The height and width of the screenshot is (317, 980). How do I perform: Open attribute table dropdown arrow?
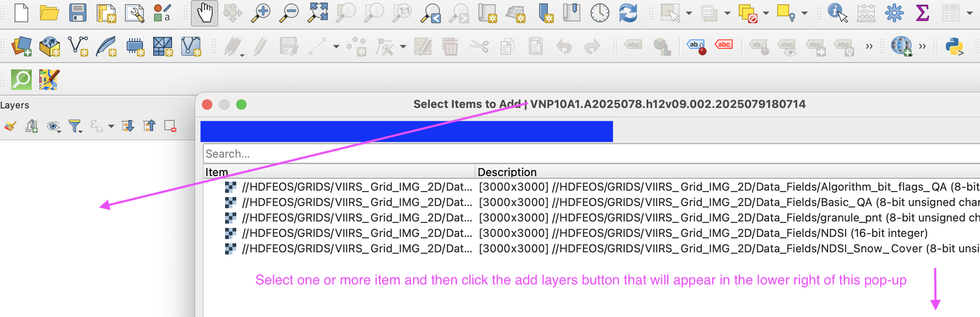pyautogui.click(x=970, y=13)
